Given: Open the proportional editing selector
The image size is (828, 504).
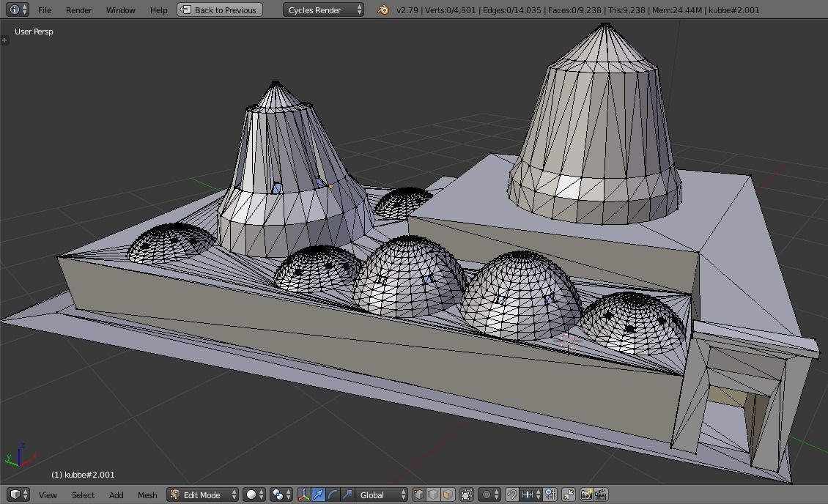Looking at the screenshot, I should [489, 494].
